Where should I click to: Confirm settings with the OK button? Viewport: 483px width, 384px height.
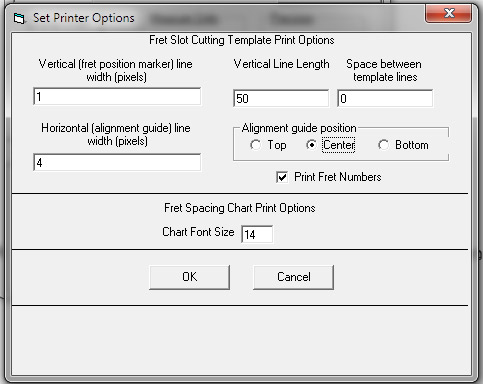pyautogui.click(x=189, y=277)
